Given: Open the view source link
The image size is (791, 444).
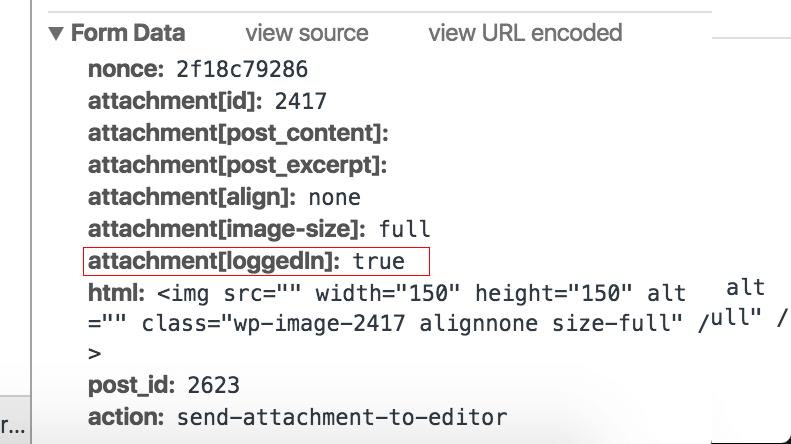Looking at the screenshot, I should [307, 33].
